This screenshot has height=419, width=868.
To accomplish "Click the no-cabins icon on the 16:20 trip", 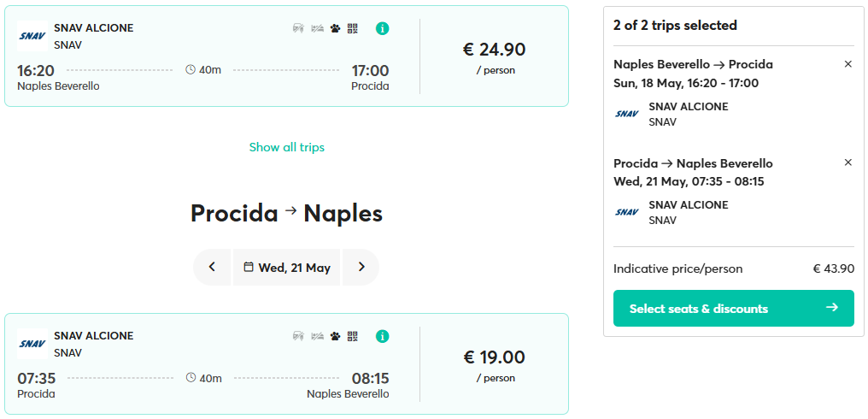I will click(x=317, y=28).
